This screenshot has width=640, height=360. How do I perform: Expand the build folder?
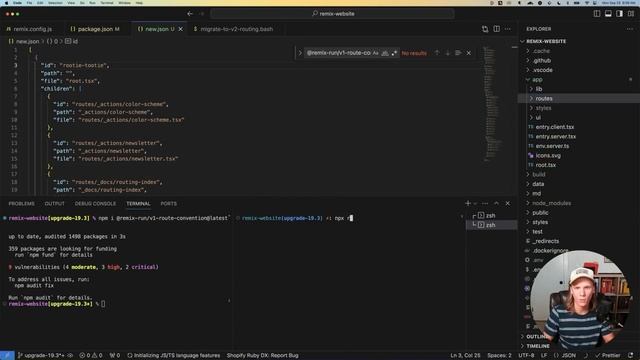coord(538,175)
